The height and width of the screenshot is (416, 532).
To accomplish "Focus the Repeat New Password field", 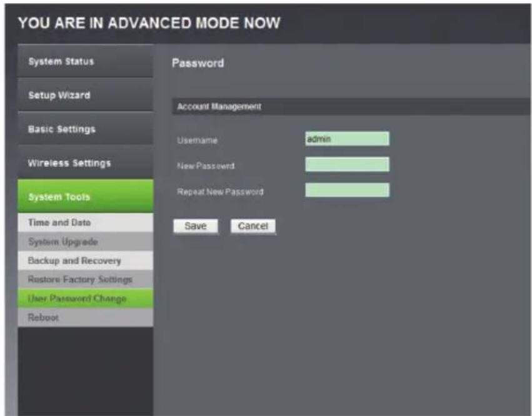I will coord(347,190).
